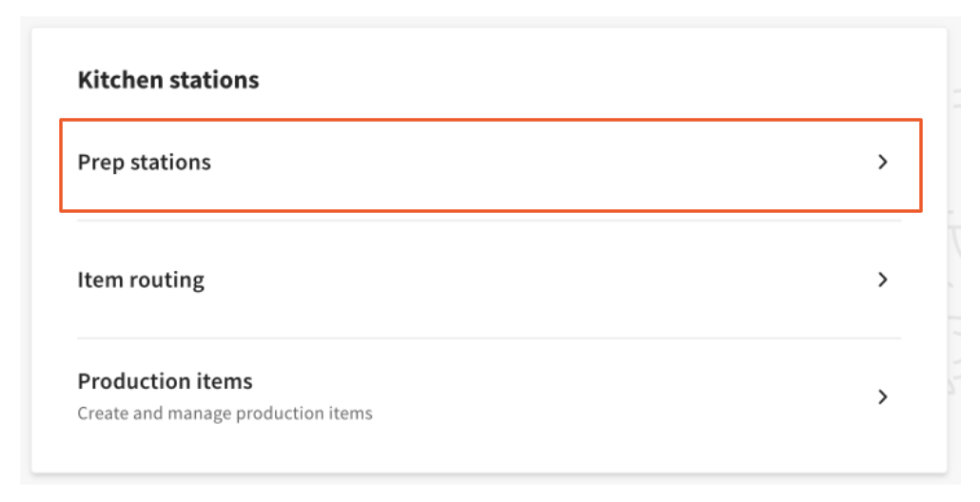Screen dimensions: 980x502
Task: Navigate into Production items management
Action: pos(490,396)
